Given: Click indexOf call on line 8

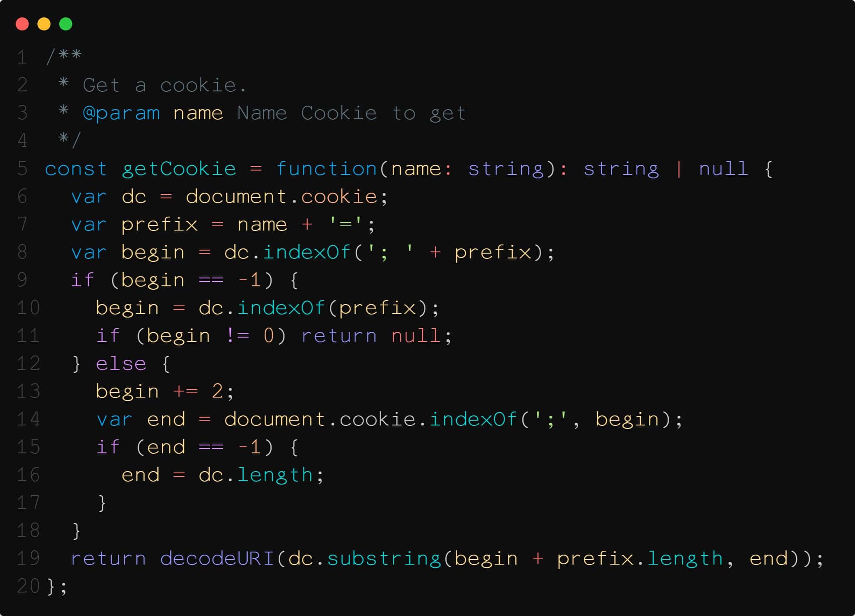Looking at the screenshot, I should click(306, 252).
